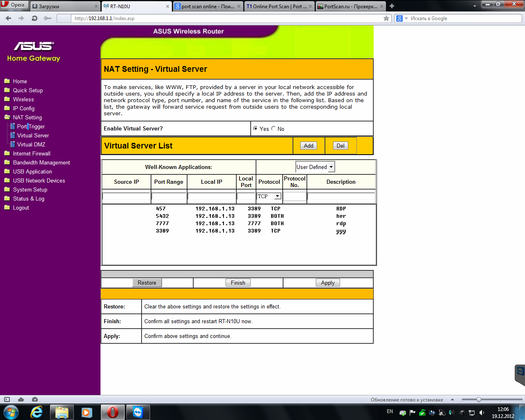Click the Source IP input field
Image resolution: width=525 pixels, height=420 pixels.
[x=126, y=196]
